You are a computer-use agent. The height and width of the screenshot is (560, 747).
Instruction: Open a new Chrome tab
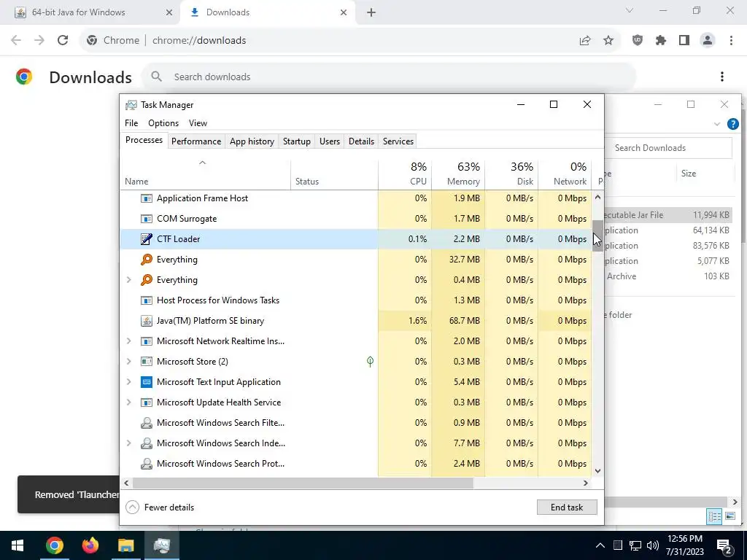pos(371,12)
